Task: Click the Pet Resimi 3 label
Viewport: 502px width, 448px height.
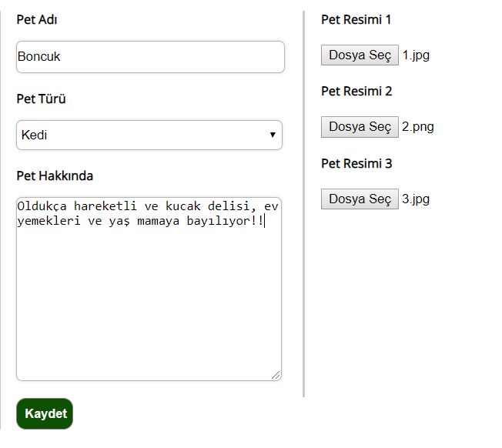Action: (x=356, y=164)
